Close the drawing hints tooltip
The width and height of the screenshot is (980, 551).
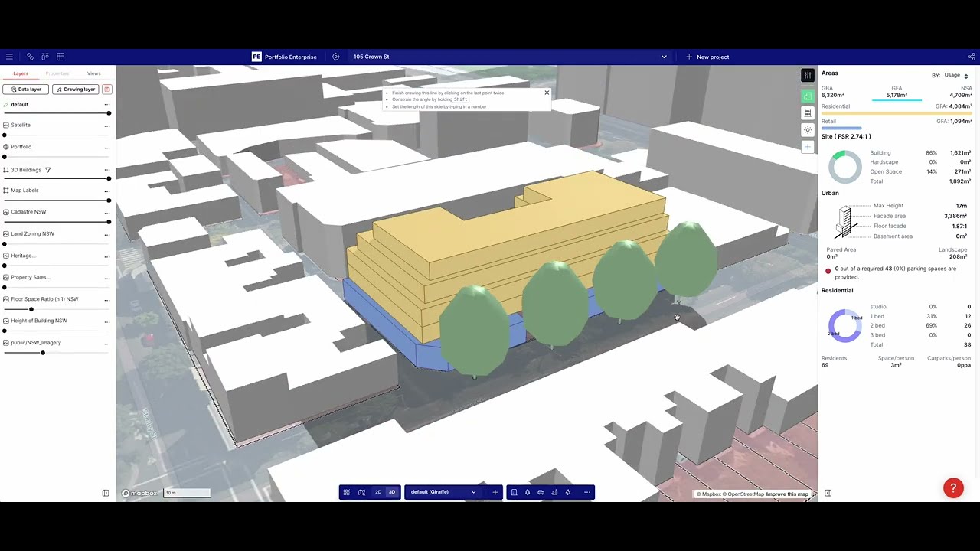tap(547, 93)
